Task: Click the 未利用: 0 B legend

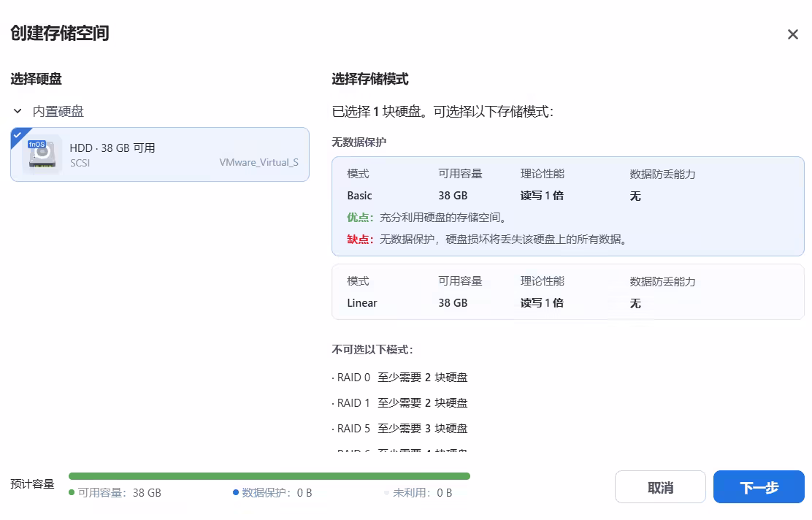Action: pos(418,492)
